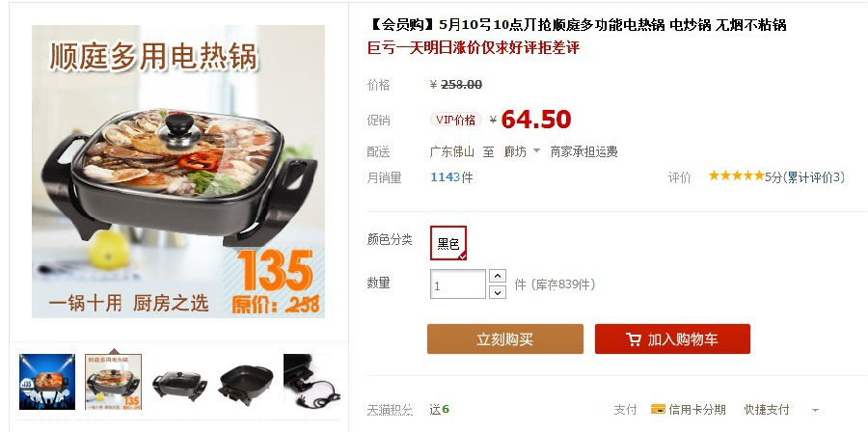
Task: Select the pot with glass lid thumbnail
Action: click(x=179, y=382)
